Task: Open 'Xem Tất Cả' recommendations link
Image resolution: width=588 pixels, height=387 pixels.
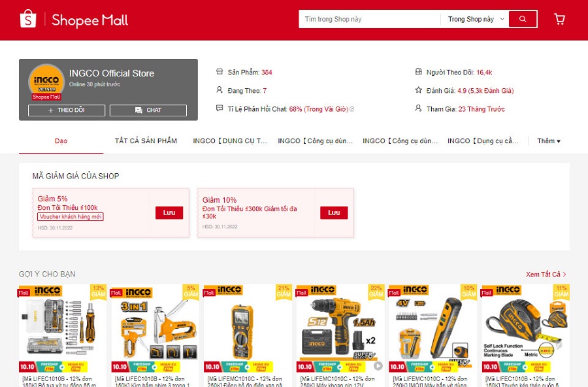Action: [546, 275]
